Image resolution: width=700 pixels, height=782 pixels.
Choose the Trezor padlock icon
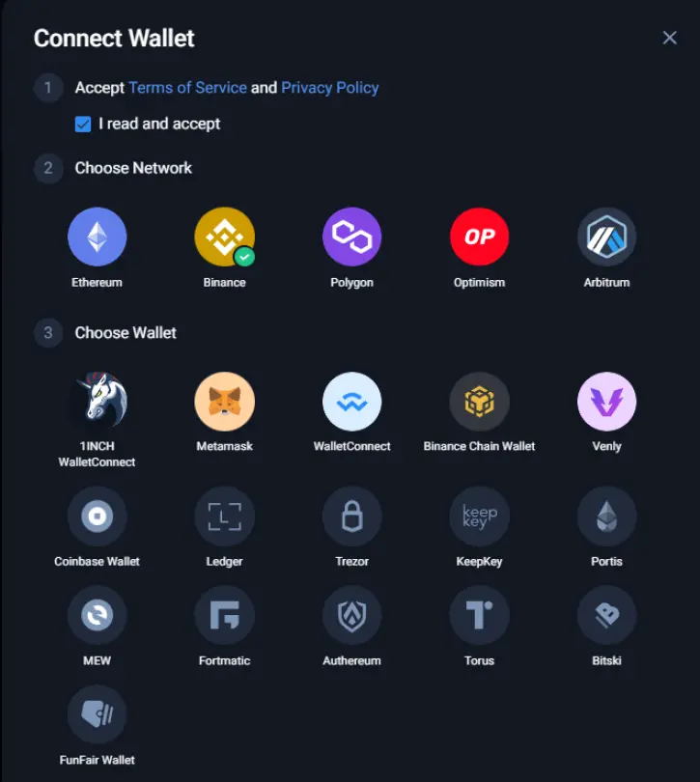[x=351, y=517]
